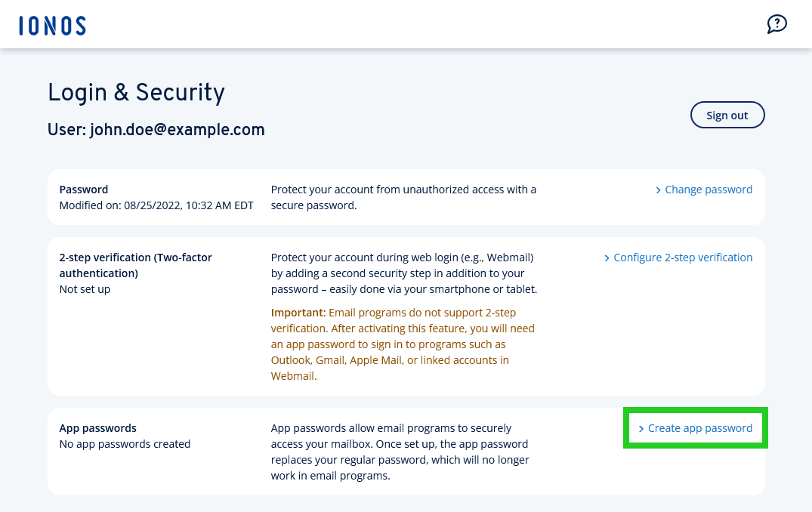812x512 pixels.
Task: Expand the 2-step verification section
Action: coord(406,316)
